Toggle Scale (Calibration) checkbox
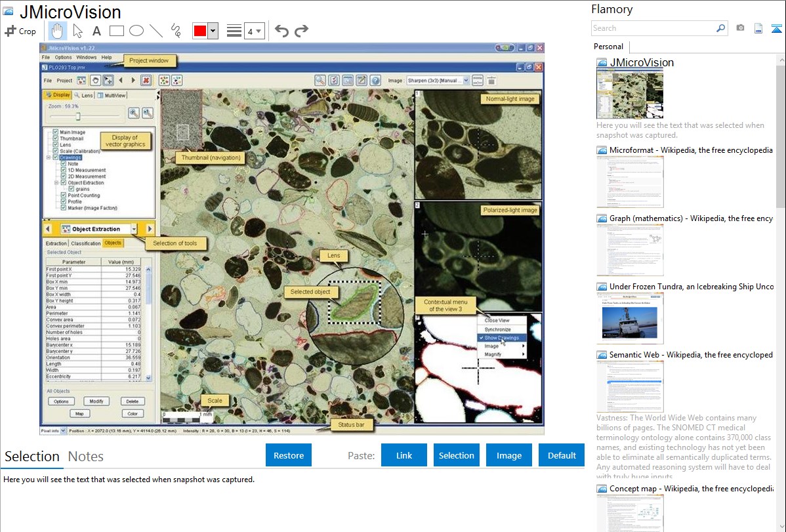Screen dimensions: 786x532 tap(56, 151)
